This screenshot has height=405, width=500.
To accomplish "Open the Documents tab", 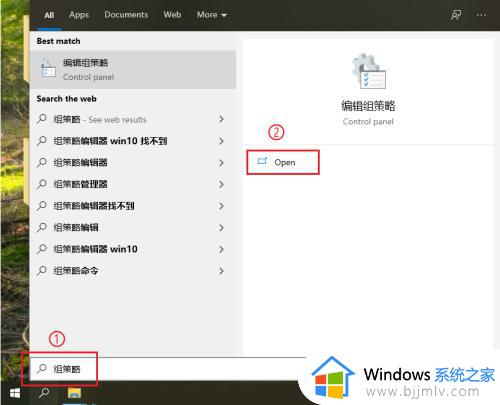I will 126,15.
